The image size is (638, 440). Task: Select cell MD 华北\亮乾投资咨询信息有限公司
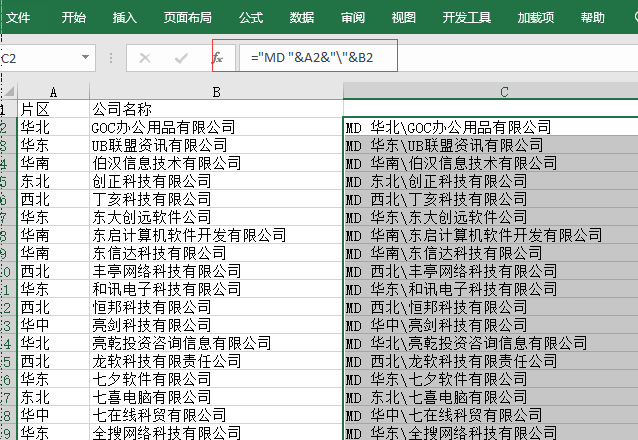(491, 343)
